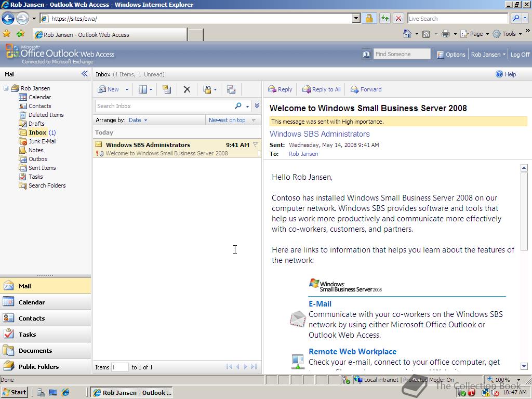Click the flag icon on SBS Administrators message

pos(256,144)
